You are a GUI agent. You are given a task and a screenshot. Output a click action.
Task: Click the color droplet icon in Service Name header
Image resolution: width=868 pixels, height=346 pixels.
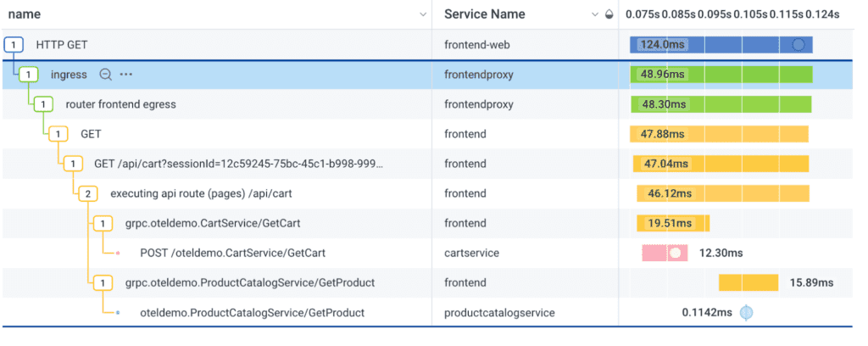[x=609, y=14]
